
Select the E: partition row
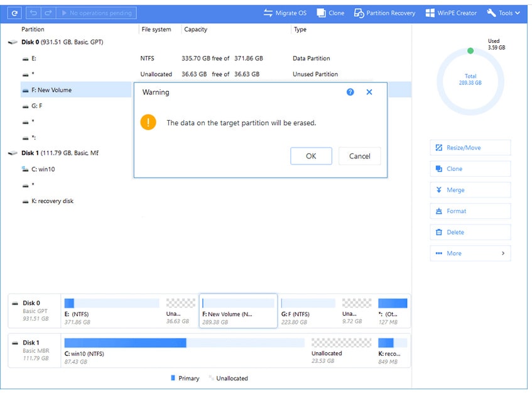216,58
